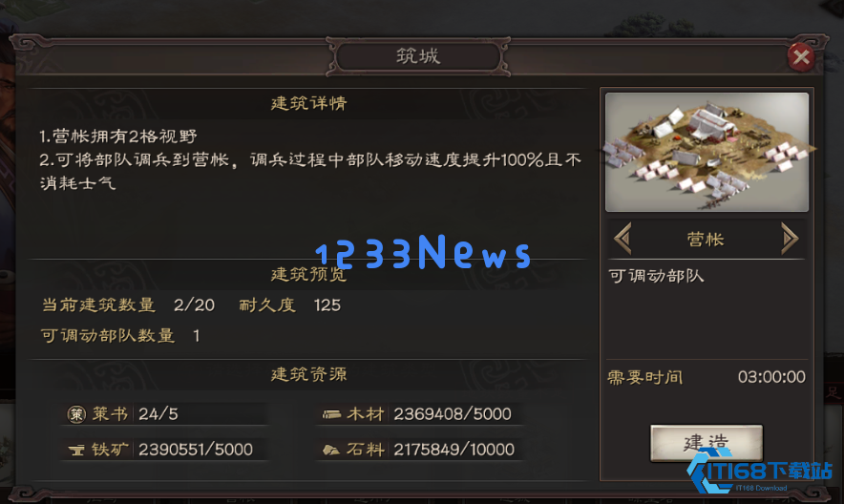Click the 营帐 camp preview image
This screenshot has width=844, height=504.
pyautogui.click(x=707, y=152)
